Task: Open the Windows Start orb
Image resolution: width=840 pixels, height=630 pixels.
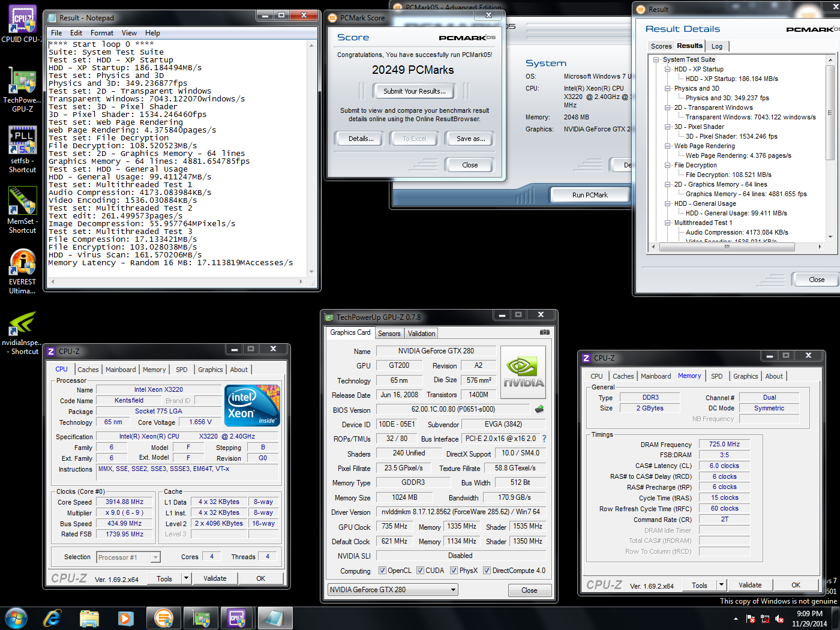Action: pos(16,618)
